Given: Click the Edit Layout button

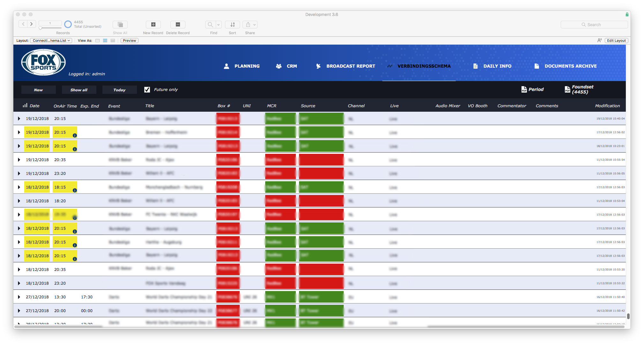Looking at the screenshot, I should point(616,41).
